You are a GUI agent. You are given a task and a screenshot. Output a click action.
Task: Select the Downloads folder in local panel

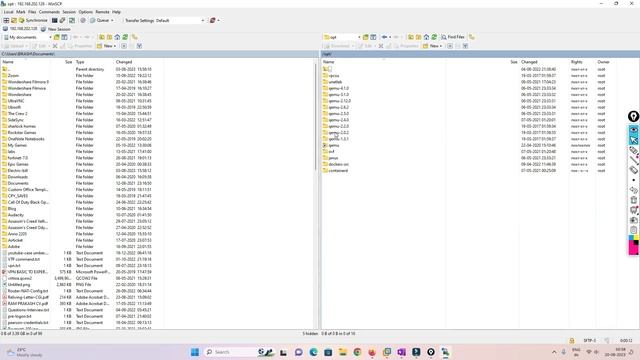coord(18,177)
